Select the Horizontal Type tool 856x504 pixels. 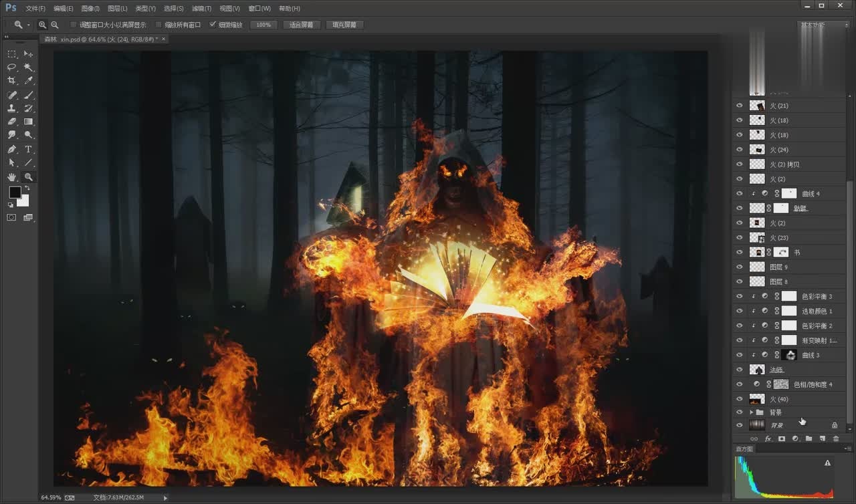(x=28, y=149)
